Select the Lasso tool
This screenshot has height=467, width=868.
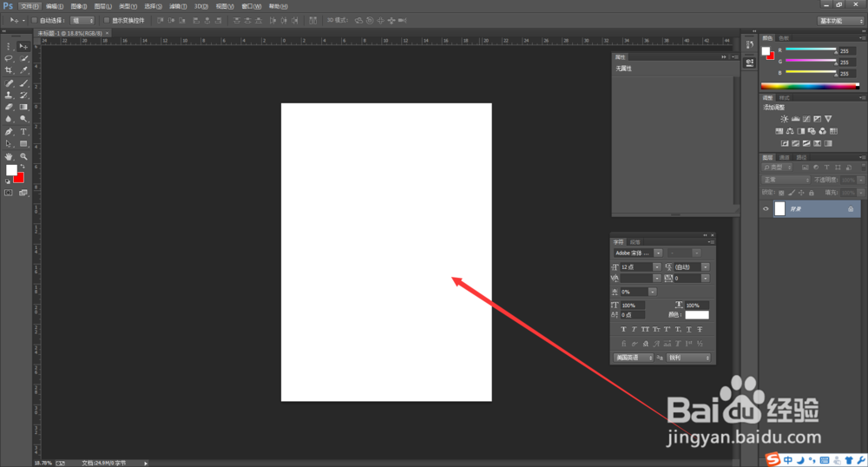click(9, 58)
